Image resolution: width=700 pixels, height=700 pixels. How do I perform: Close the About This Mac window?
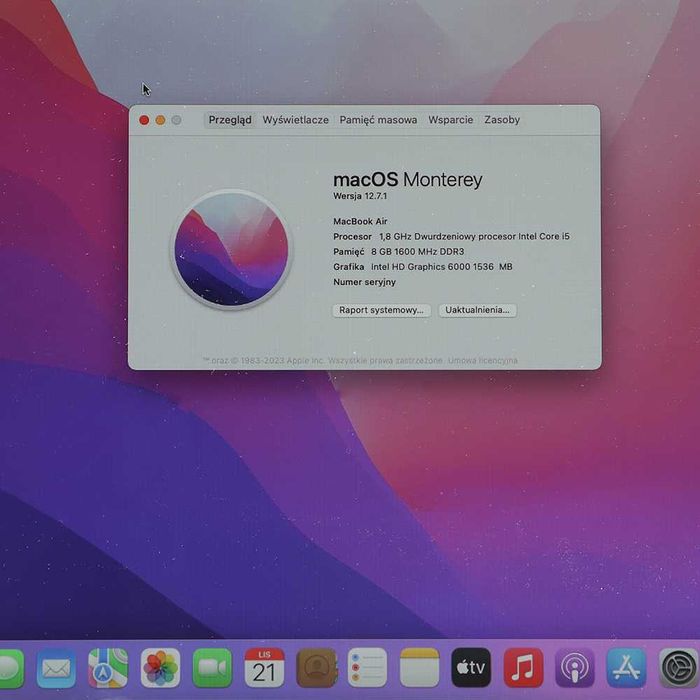coord(144,120)
